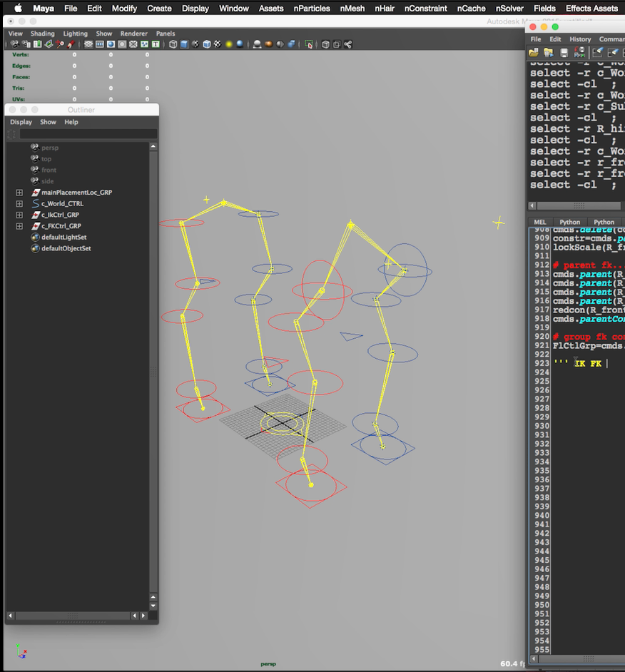Open the viewport Shading menu
Image resolution: width=625 pixels, height=672 pixels.
[42, 34]
